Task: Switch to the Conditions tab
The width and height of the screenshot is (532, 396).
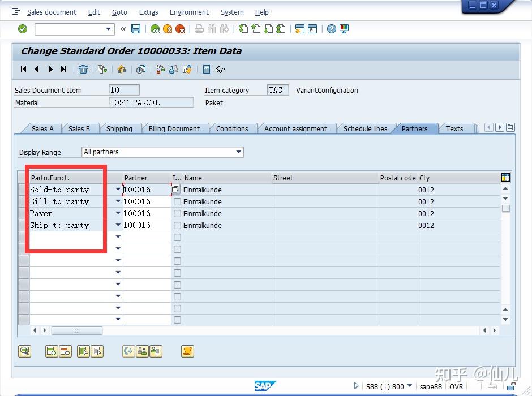Action: (232, 129)
